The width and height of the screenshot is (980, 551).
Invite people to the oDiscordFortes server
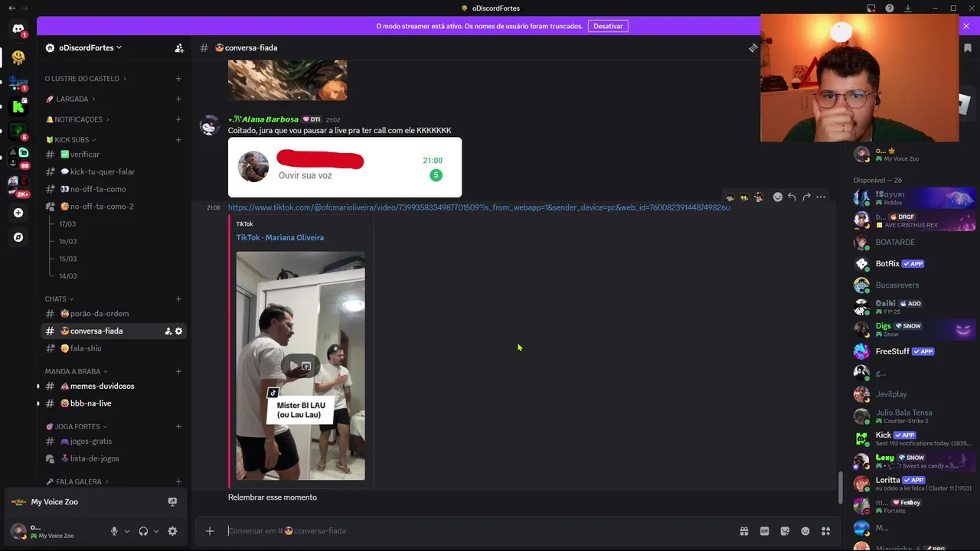179,47
